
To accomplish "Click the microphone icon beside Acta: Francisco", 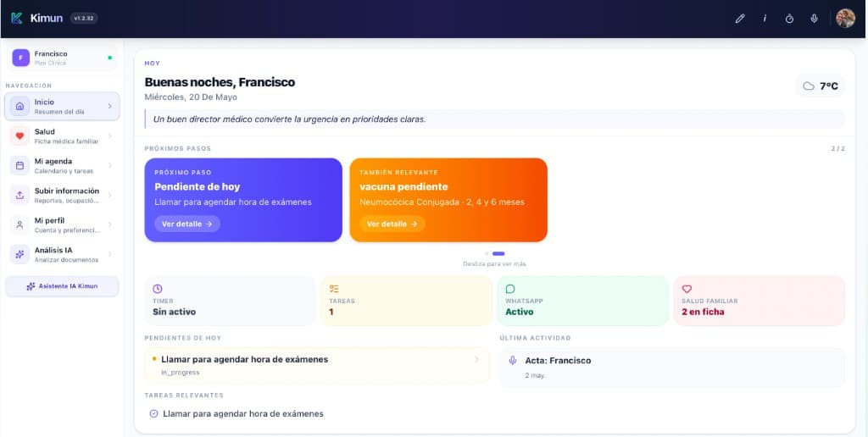I will point(513,360).
